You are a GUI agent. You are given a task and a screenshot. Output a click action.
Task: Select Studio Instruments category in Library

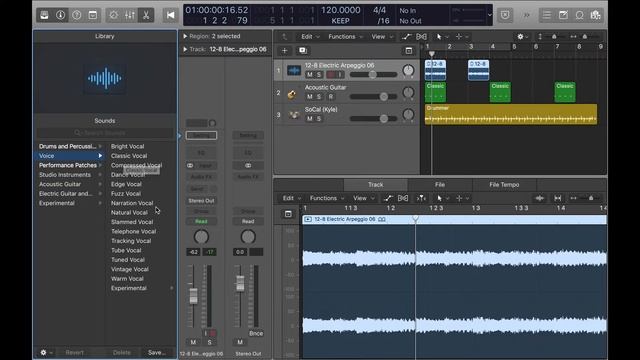coord(70,175)
